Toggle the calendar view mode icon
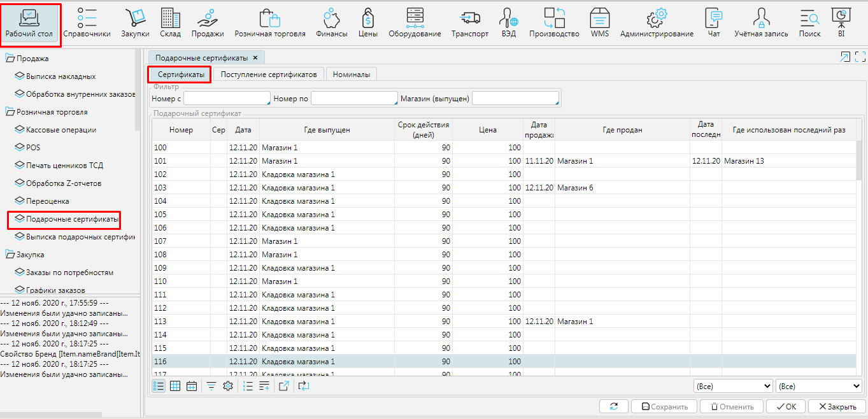The image size is (868, 419). (x=191, y=386)
